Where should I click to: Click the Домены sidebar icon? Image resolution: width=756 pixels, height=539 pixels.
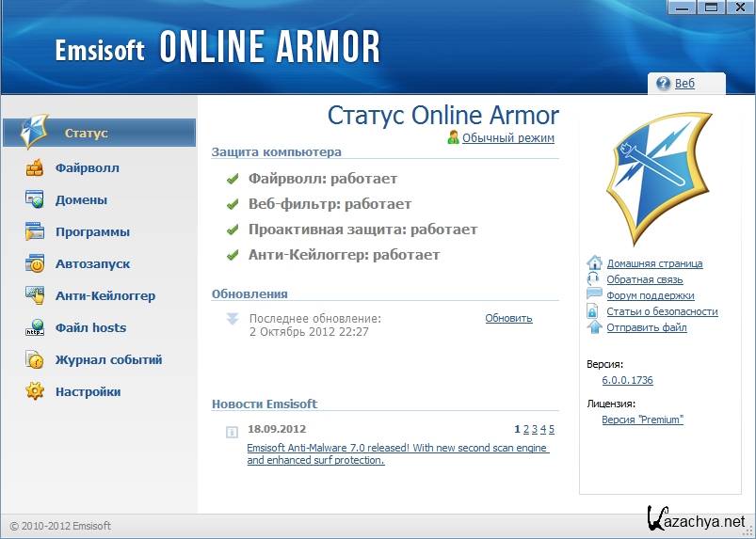35,200
